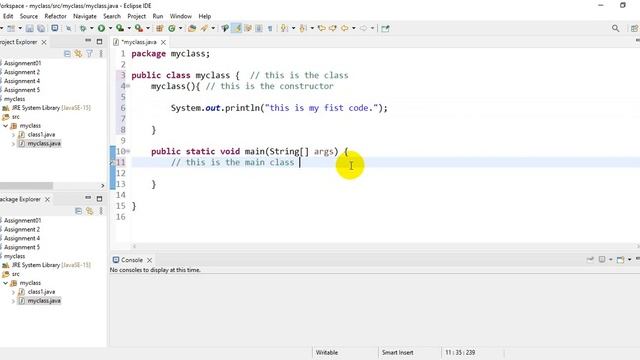The width and height of the screenshot is (640, 360).
Task: Open the Source menu
Action: click(29, 16)
